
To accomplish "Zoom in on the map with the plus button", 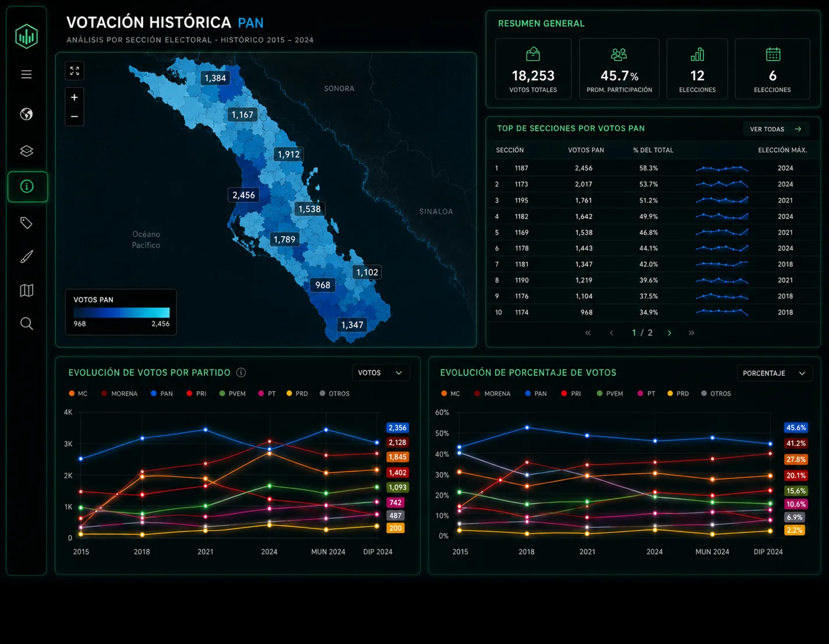I will pos(75,97).
